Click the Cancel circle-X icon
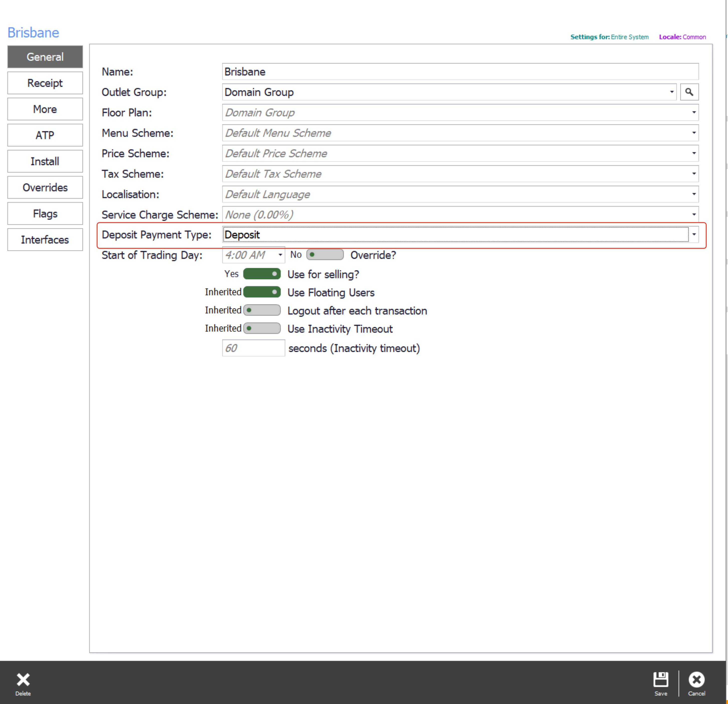 tap(696, 679)
